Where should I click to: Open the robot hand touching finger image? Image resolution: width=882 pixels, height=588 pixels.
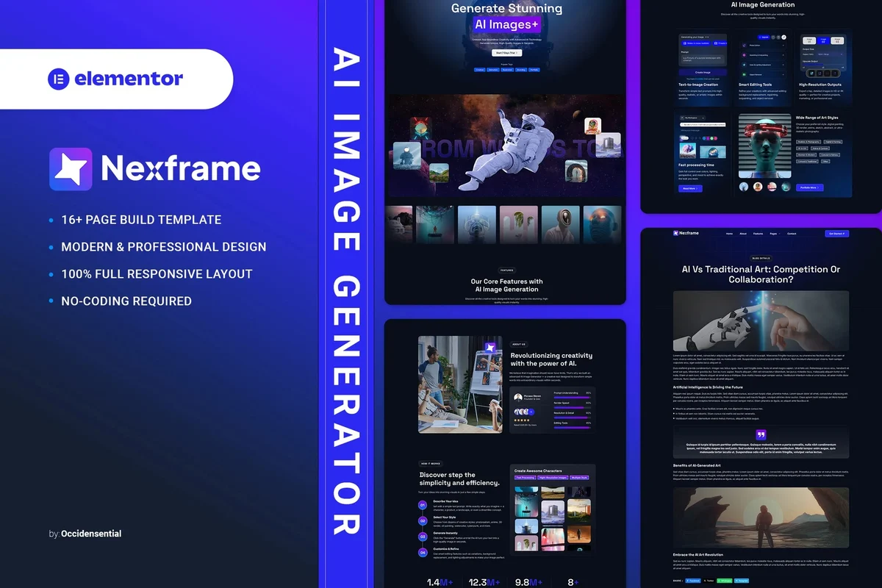[x=761, y=321]
